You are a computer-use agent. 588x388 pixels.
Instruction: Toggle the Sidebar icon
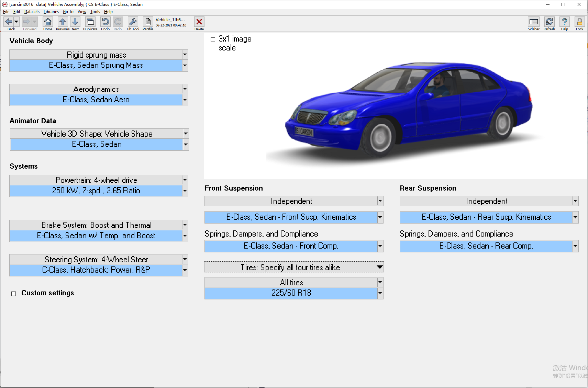pyautogui.click(x=533, y=22)
